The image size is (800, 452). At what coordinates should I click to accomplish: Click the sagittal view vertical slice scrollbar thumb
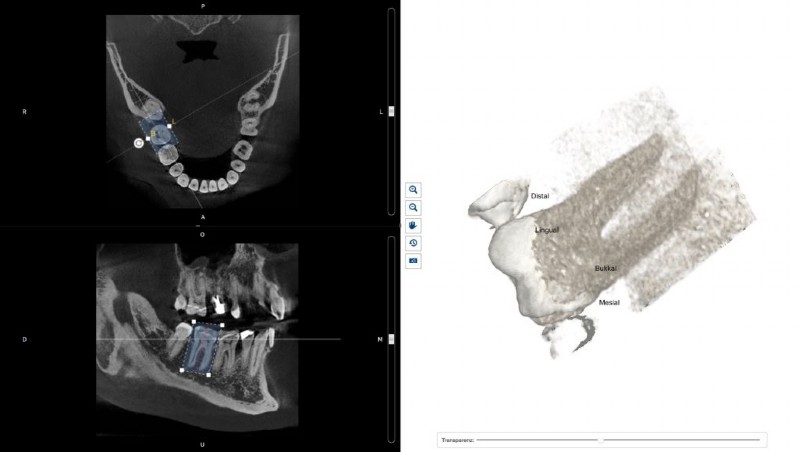point(391,339)
